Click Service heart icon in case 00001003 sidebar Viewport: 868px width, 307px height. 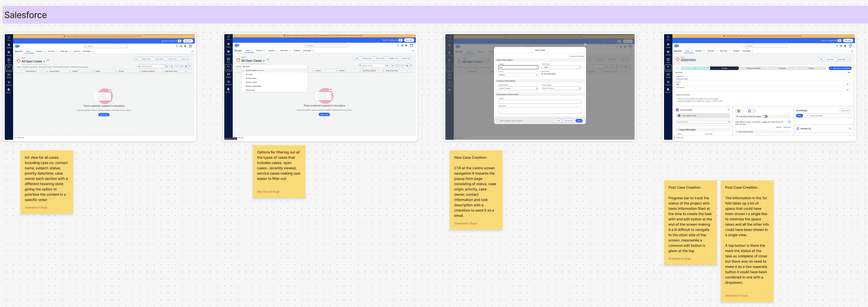[x=668, y=68]
